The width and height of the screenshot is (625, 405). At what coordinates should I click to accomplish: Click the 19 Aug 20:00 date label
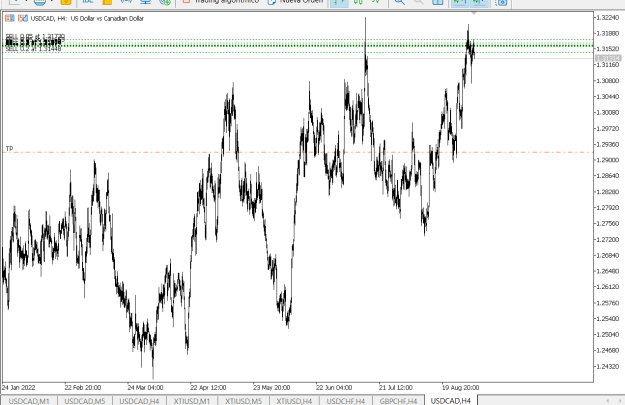click(x=460, y=387)
